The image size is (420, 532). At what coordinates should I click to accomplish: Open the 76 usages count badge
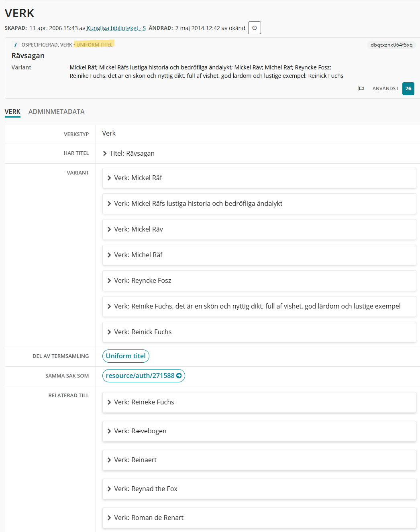[x=408, y=89]
